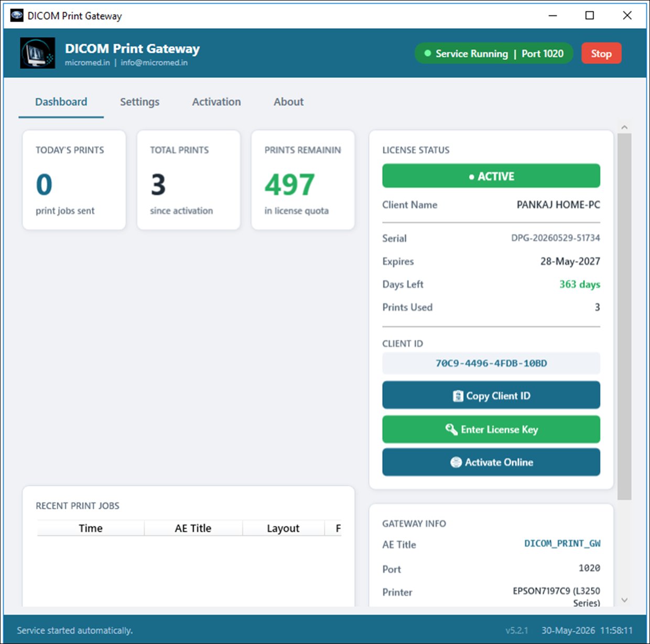This screenshot has height=644, width=650.
Task: Click the green service status dot
Action: click(427, 53)
